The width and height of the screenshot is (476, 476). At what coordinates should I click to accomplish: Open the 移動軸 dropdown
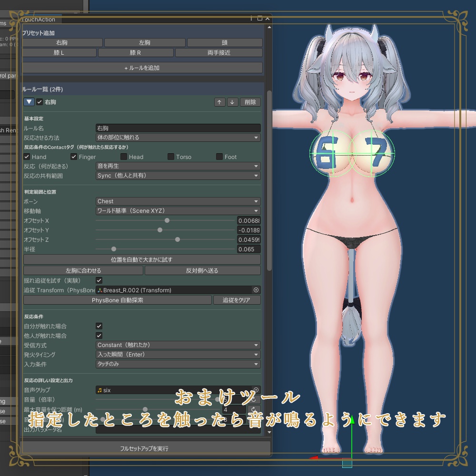point(178,211)
